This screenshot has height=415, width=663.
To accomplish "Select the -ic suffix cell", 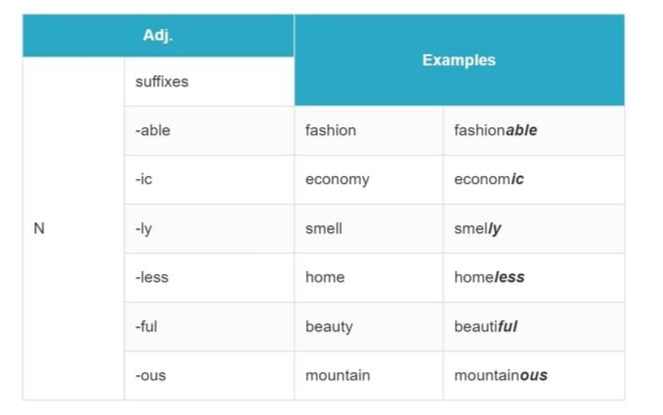I will (209, 180).
